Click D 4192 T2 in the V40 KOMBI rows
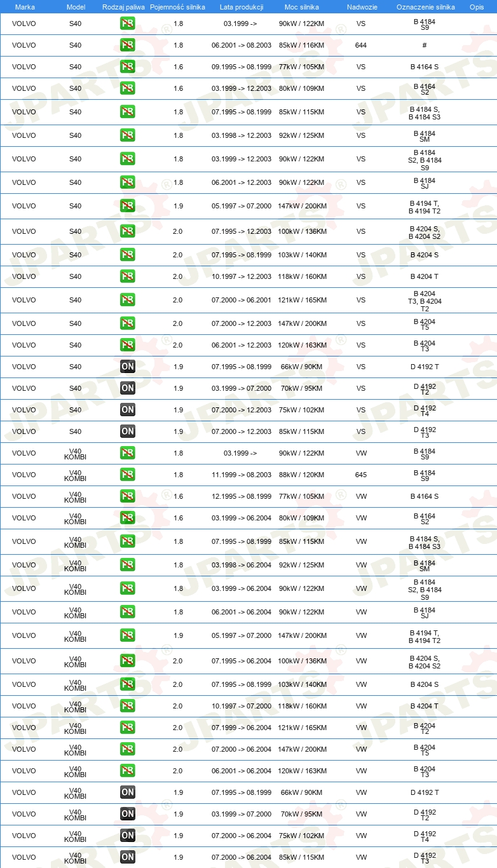Viewport: 497px width, 868px height. (x=425, y=815)
